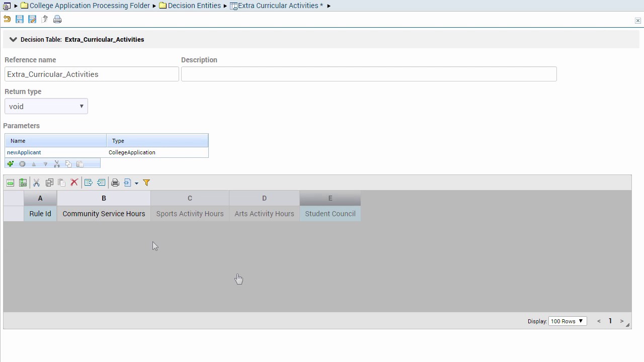The height and width of the screenshot is (362, 644).
Task: Click the parameters Name column header
Action: pos(55,141)
